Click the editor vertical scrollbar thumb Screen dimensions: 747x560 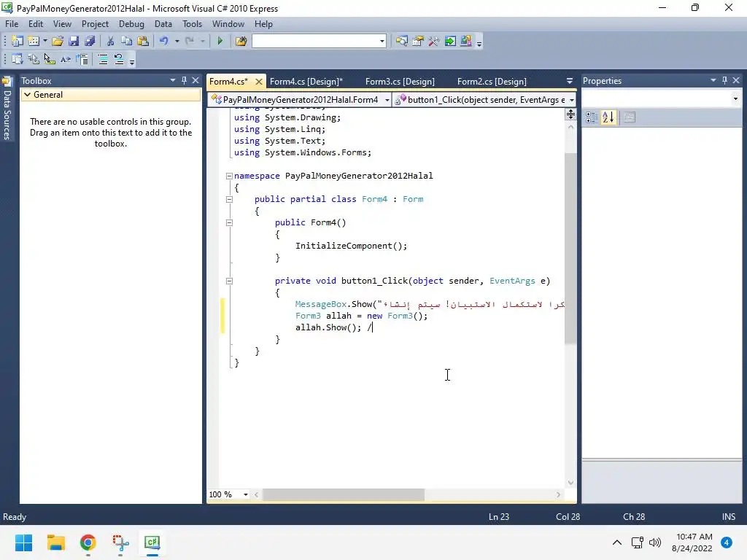pos(570,248)
